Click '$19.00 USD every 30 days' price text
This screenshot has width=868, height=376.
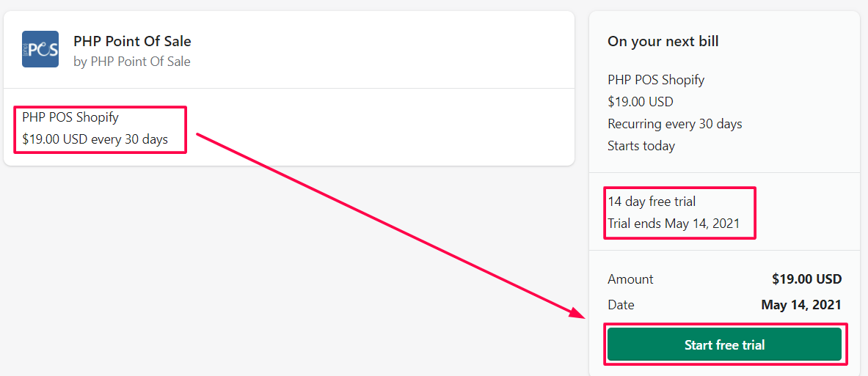pyautogui.click(x=95, y=139)
